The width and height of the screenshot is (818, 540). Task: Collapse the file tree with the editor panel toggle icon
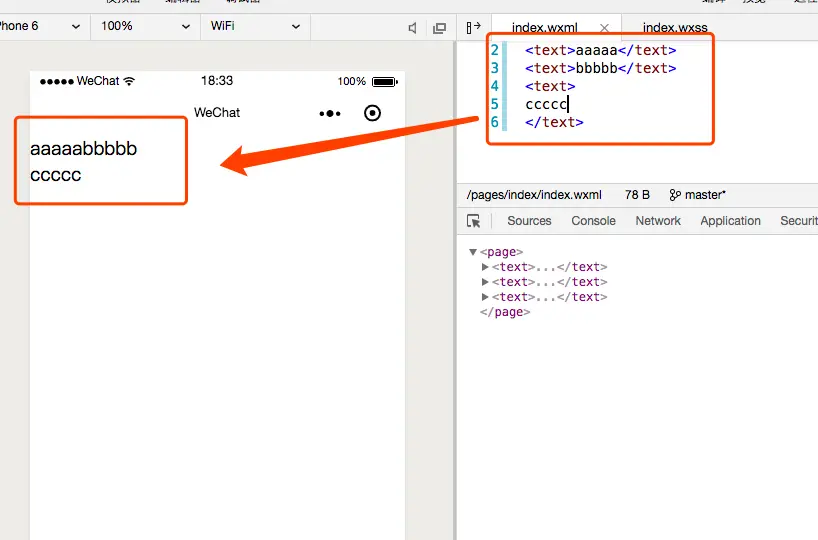click(473, 28)
